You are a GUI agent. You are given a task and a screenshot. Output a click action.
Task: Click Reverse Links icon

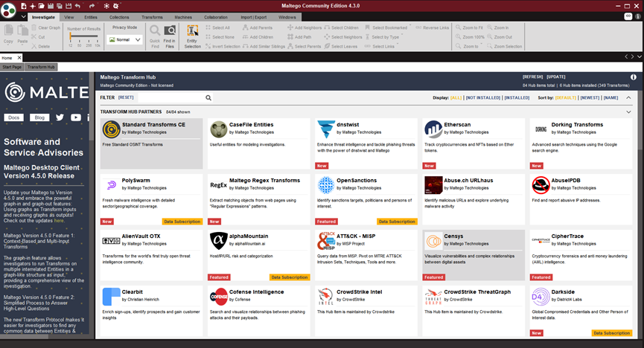(x=418, y=28)
